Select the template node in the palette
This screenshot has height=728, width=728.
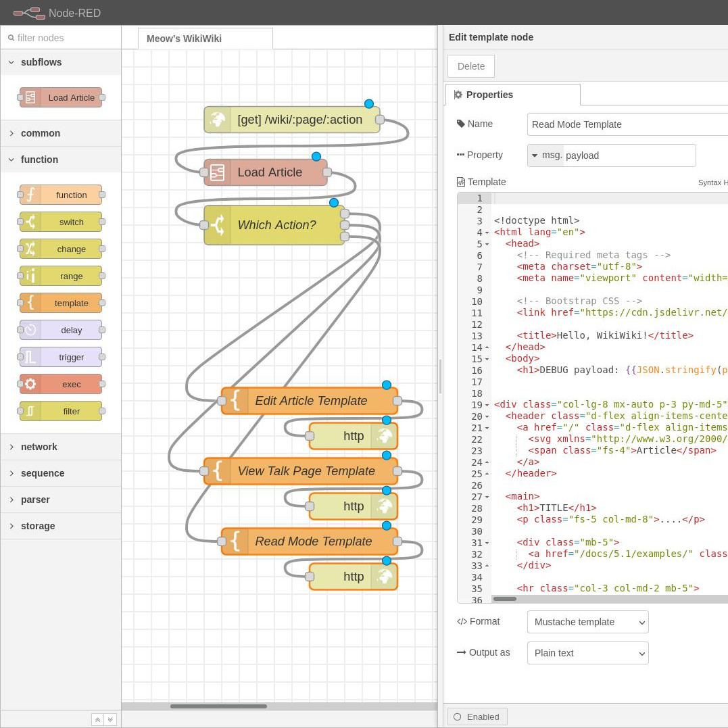(x=61, y=303)
